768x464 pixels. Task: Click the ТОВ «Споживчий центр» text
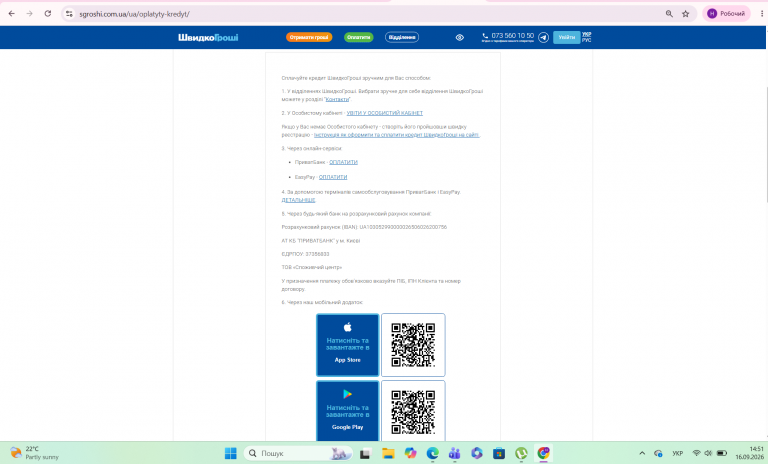312,268
